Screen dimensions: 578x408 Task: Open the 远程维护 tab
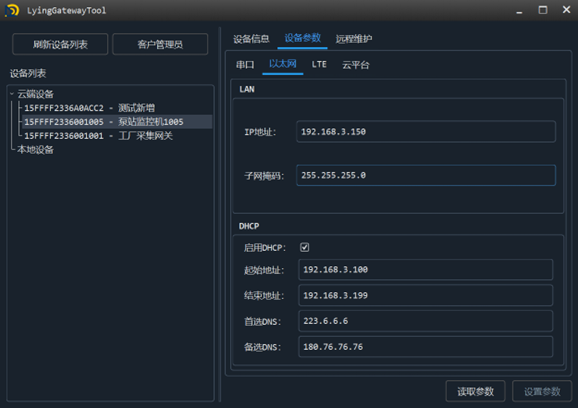click(354, 39)
